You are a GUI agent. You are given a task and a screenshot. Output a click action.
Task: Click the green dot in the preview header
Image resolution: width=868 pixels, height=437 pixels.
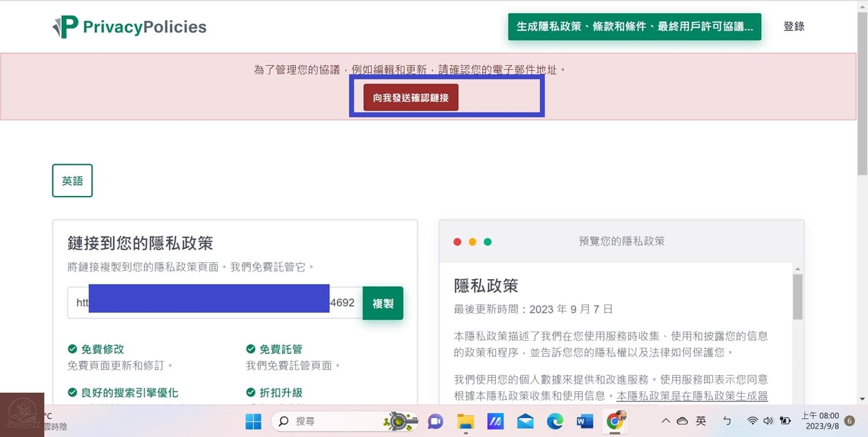click(x=487, y=242)
